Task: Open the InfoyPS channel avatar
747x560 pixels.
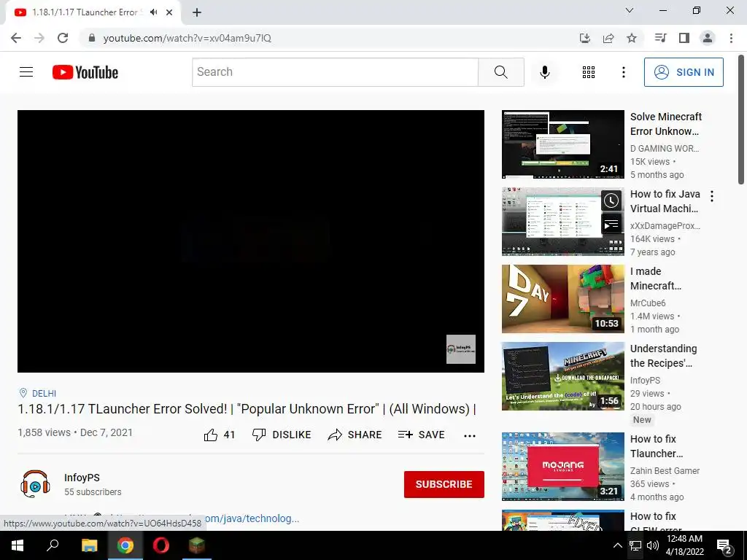Action: click(35, 484)
